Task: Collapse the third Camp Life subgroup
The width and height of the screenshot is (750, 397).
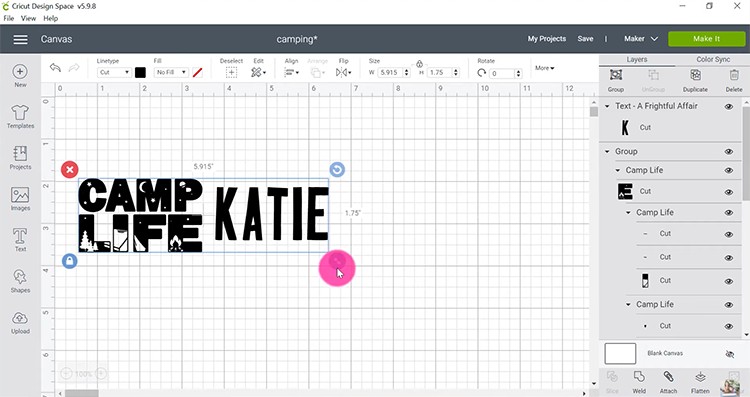Action: [629, 305]
